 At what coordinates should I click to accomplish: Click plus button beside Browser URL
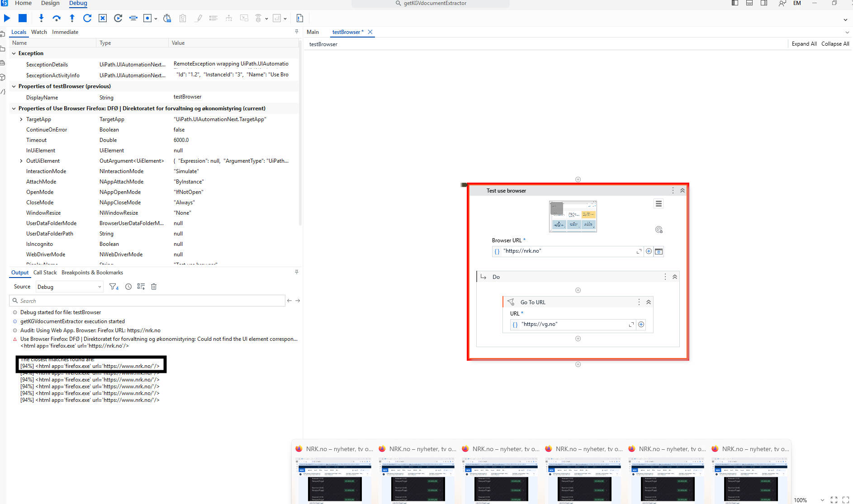(649, 251)
